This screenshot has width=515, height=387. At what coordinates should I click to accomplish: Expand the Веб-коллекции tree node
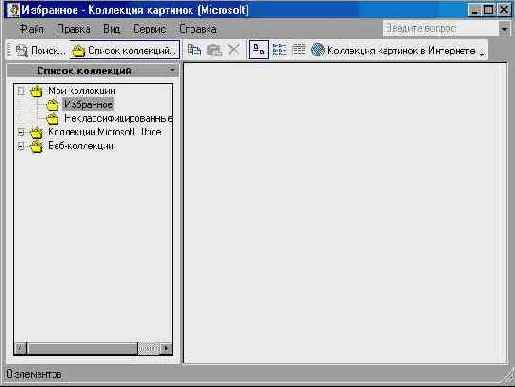[x=21, y=146]
